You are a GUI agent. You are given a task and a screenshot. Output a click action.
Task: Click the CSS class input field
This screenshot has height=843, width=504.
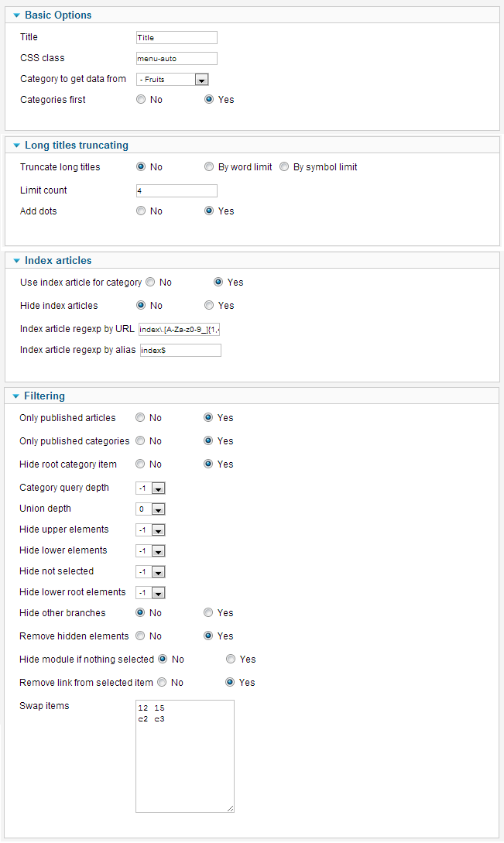(x=177, y=59)
